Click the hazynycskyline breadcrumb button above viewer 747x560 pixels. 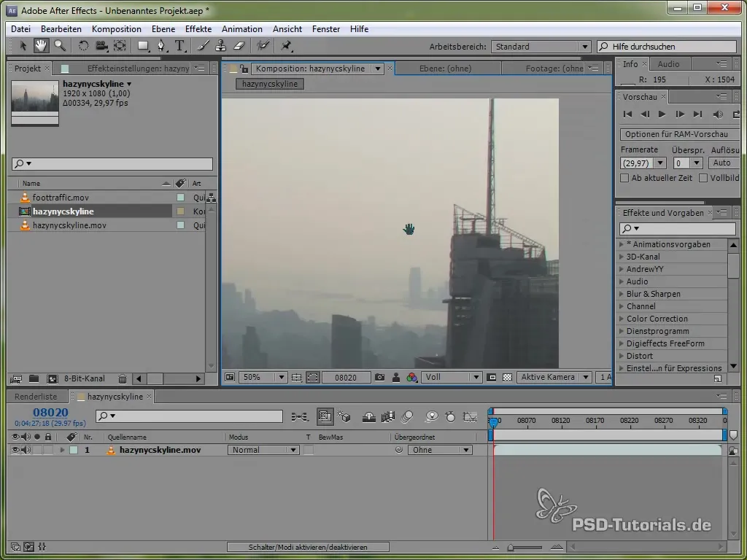(x=270, y=84)
